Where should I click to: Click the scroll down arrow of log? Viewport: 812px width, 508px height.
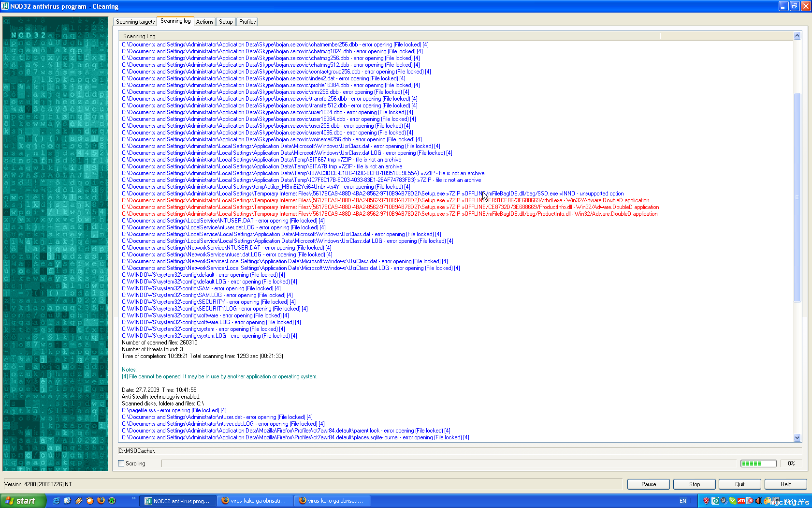[x=797, y=438]
